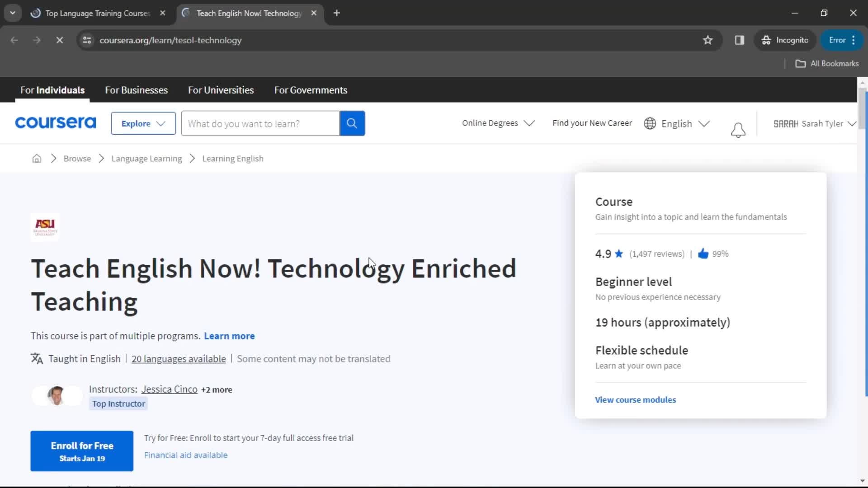Image resolution: width=868 pixels, height=488 pixels.
Task: Switch to Top Language Training Courses tab
Action: [97, 13]
